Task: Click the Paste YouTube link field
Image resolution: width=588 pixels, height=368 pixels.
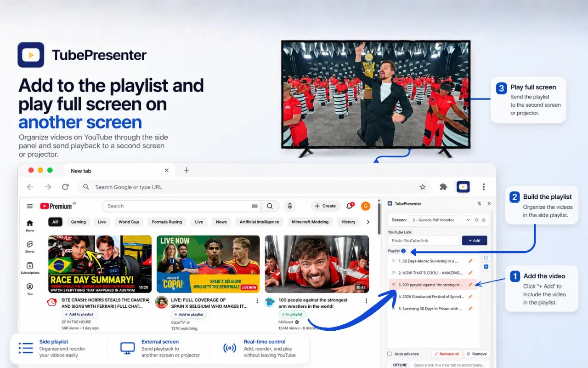Action: [x=424, y=241]
